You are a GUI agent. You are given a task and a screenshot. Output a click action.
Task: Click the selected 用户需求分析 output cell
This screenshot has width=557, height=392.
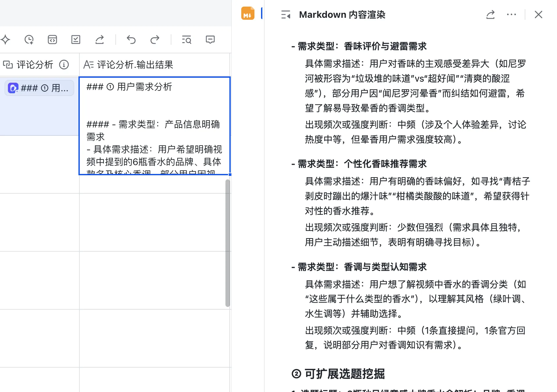click(x=155, y=126)
